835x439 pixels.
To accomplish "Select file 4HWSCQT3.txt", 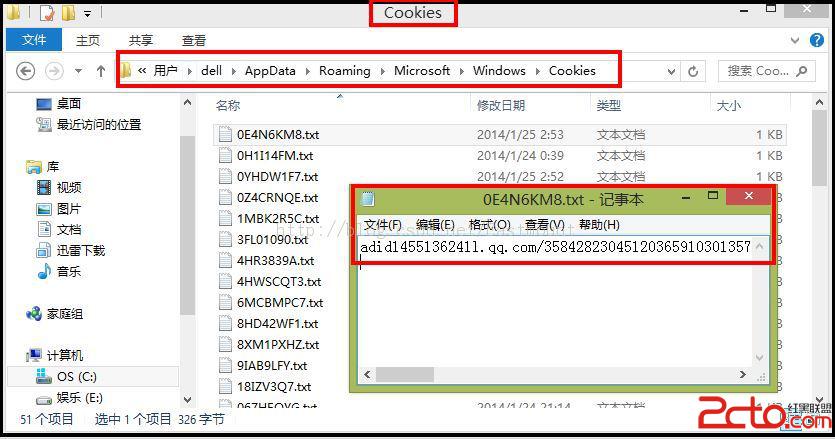I will point(279,281).
